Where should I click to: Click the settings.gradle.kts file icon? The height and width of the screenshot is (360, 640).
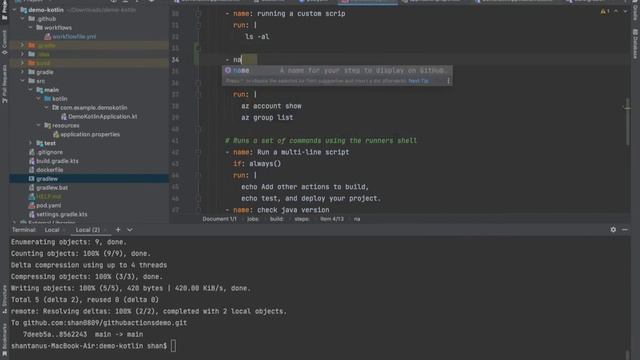coord(32,215)
